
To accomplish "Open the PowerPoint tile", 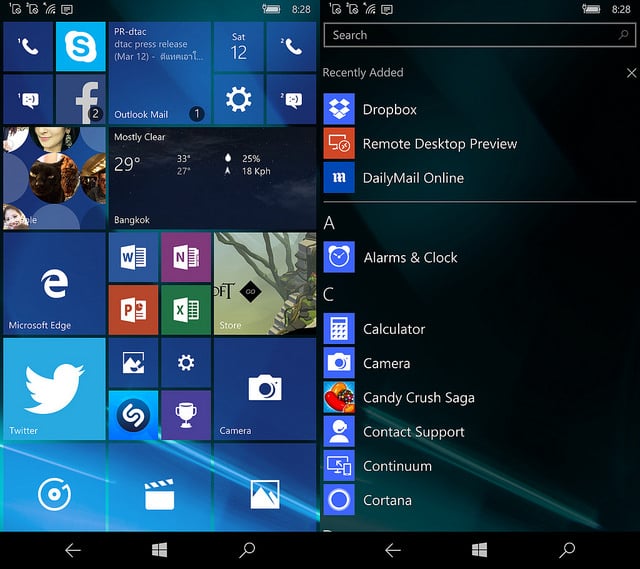I will 133,310.
